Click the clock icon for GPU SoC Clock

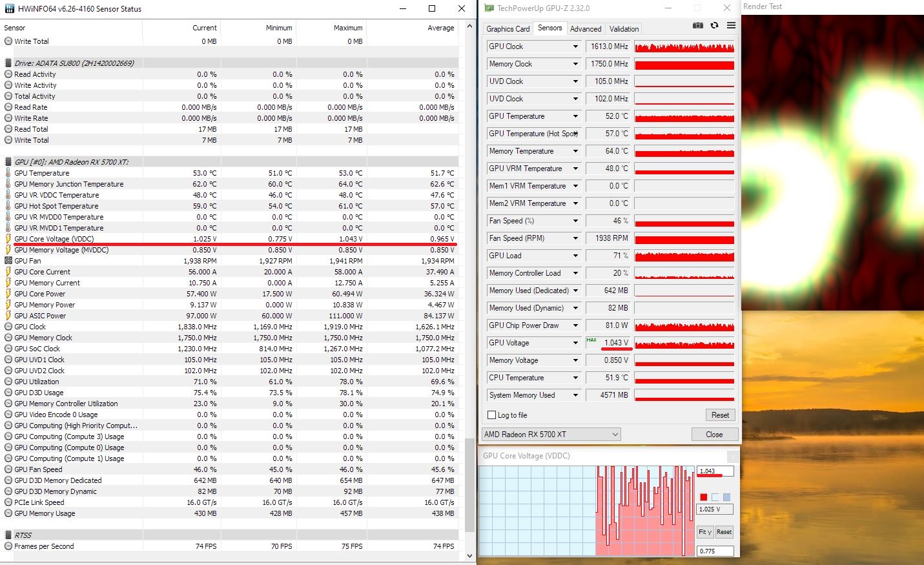(8, 349)
